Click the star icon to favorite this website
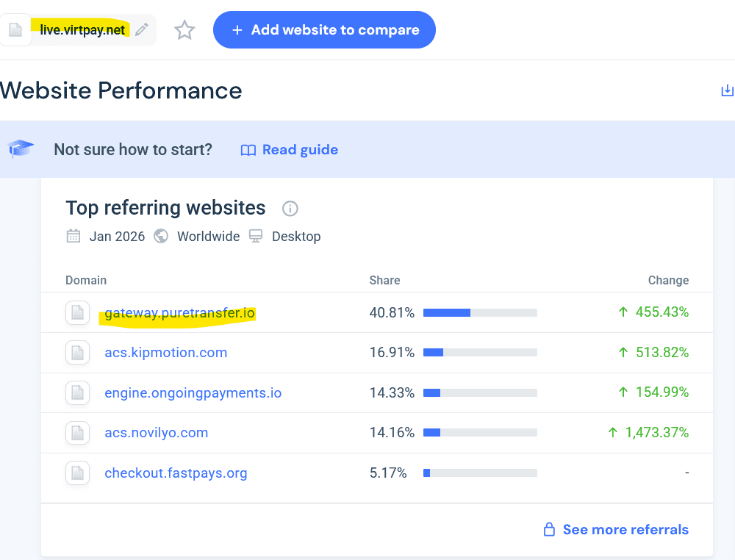The width and height of the screenshot is (735, 560). pos(184,29)
